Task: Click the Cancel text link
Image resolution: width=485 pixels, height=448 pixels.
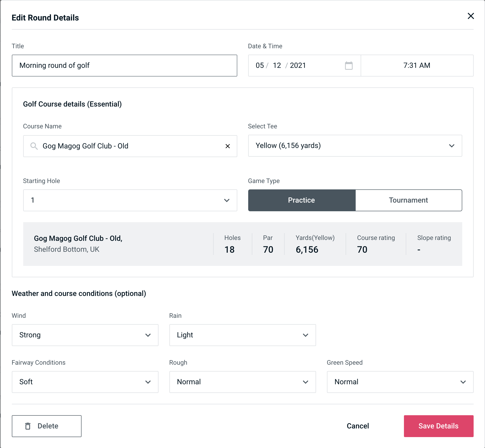Action: (x=357, y=426)
